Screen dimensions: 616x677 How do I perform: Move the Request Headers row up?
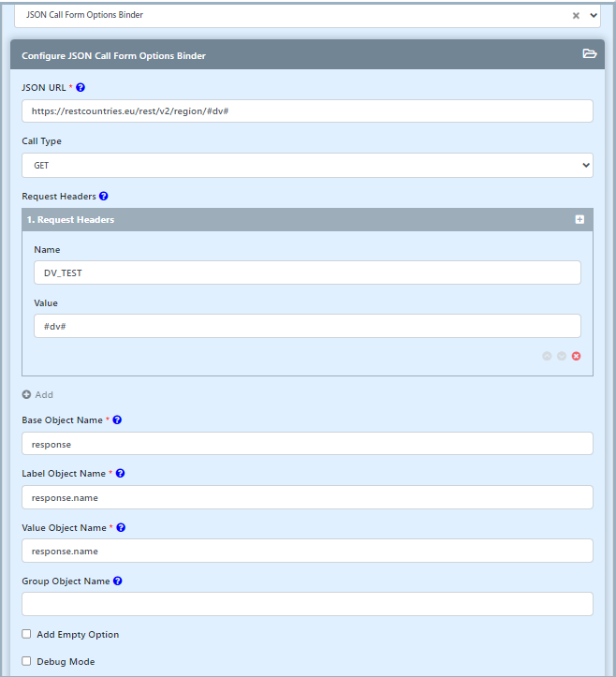coord(547,356)
